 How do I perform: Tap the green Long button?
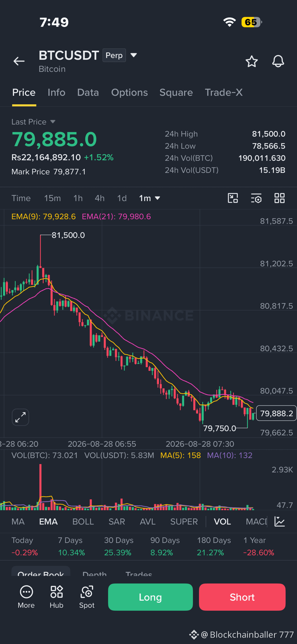[x=150, y=597]
